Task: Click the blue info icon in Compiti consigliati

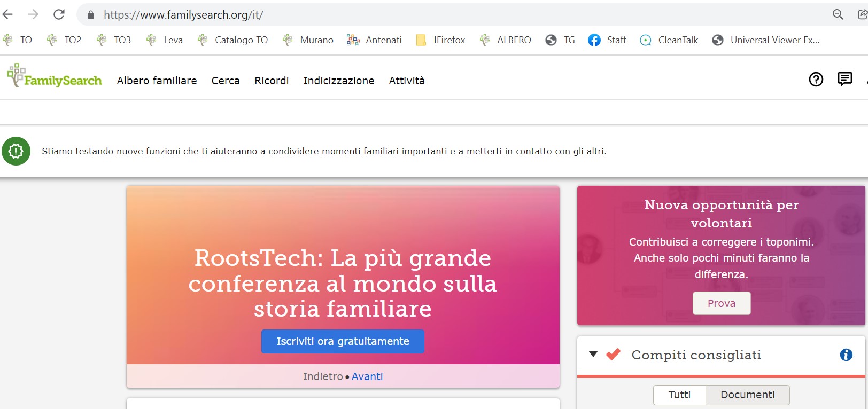Action: tap(846, 355)
